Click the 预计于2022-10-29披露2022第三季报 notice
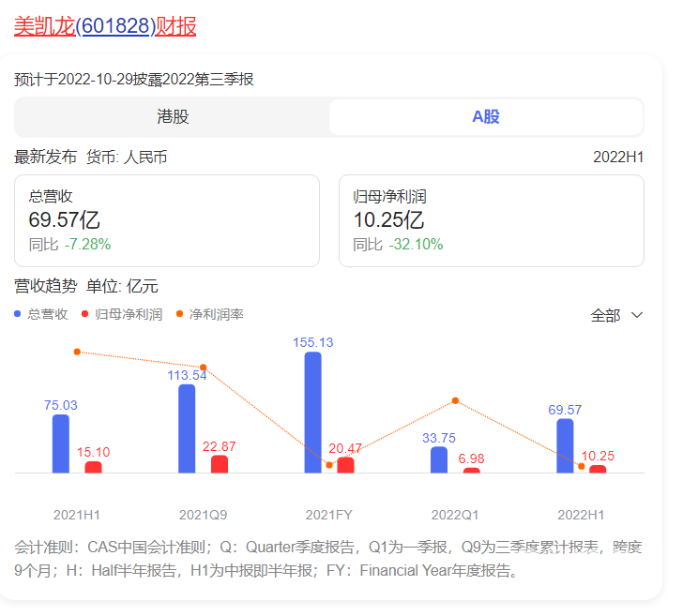The width and height of the screenshot is (698, 616). coord(133,80)
